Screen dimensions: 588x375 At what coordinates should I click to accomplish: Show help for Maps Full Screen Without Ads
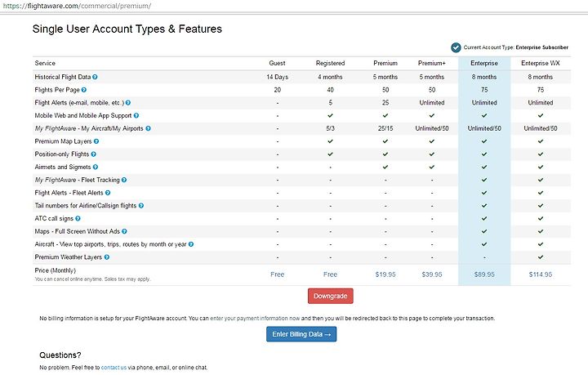pos(124,231)
